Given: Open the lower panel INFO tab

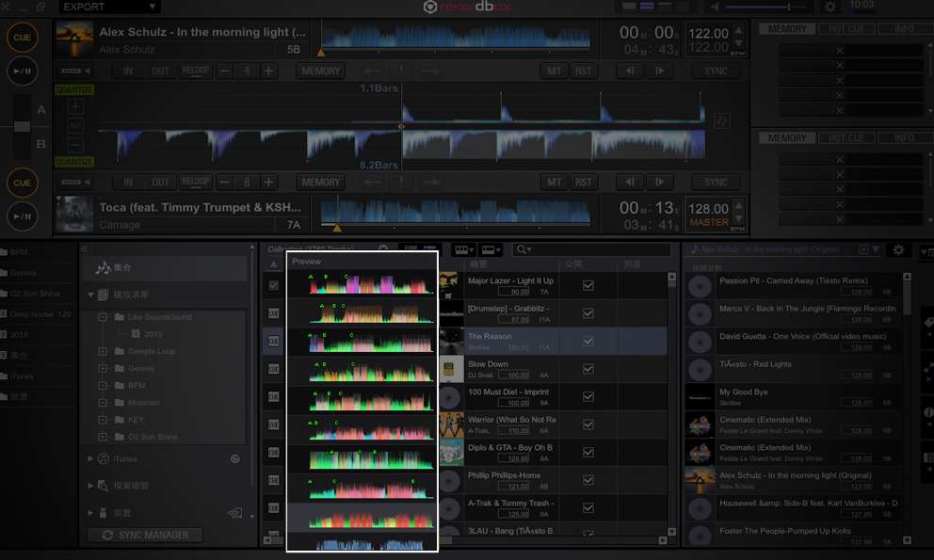Looking at the screenshot, I should coord(904,137).
